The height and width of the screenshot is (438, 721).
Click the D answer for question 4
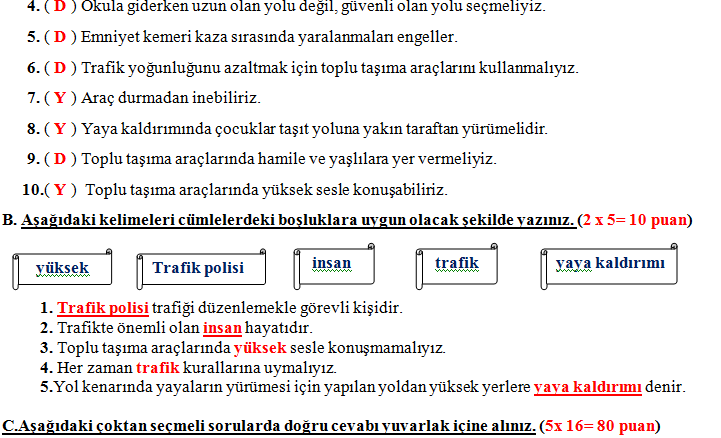(x=59, y=7)
